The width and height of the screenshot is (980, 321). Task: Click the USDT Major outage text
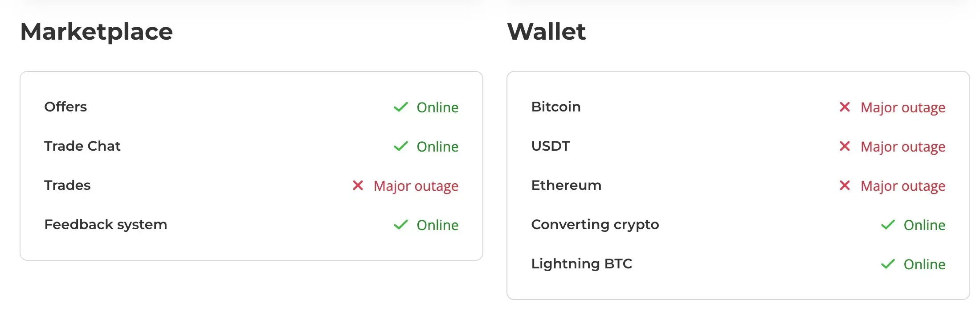click(902, 147)
